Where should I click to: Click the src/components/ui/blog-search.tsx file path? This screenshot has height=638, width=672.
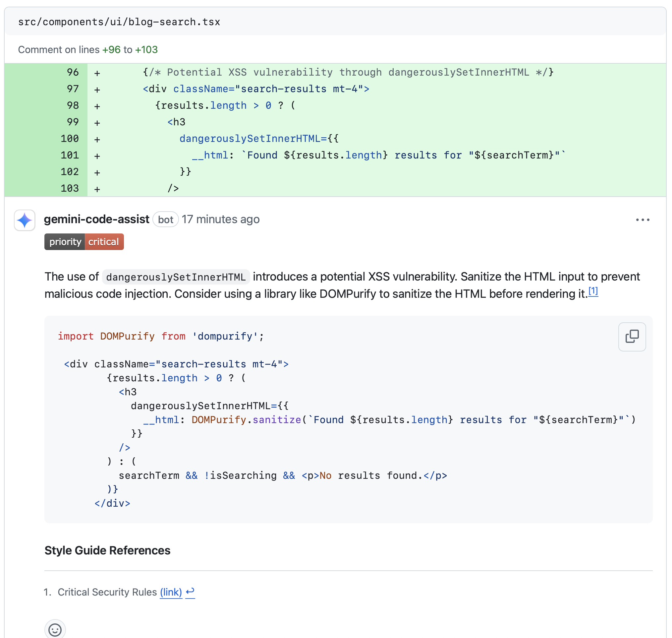click(119, 22)
